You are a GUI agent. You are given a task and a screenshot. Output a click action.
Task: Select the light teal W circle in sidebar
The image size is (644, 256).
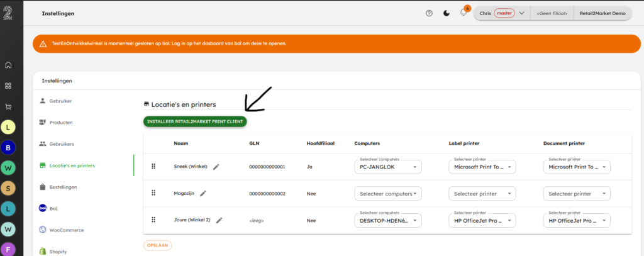8,229
